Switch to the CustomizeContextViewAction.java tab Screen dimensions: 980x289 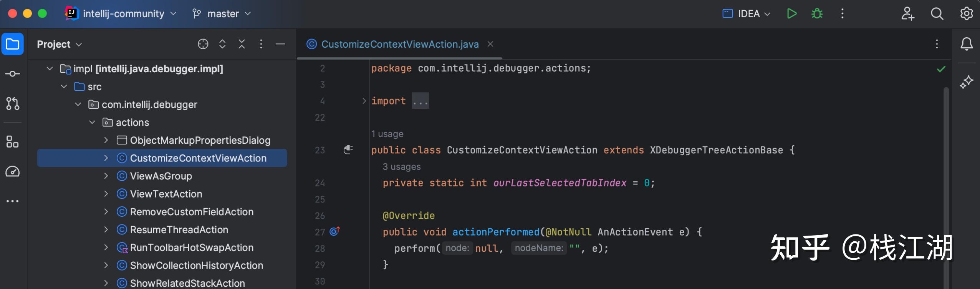tap(399, 44)
